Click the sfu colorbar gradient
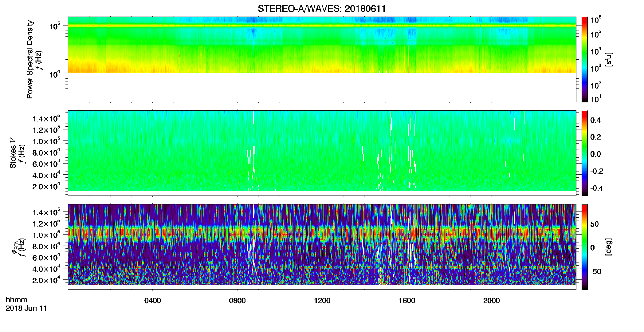This screenshot has height=332, width=644. coord(585,59)
